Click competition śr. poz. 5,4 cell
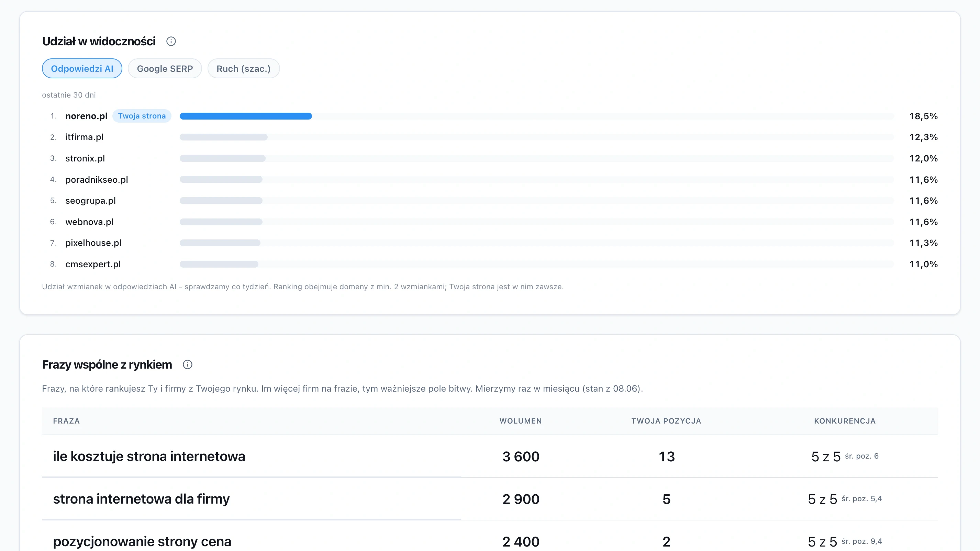The width and height of the screenshot is (980, 551). tap(845, 499)
